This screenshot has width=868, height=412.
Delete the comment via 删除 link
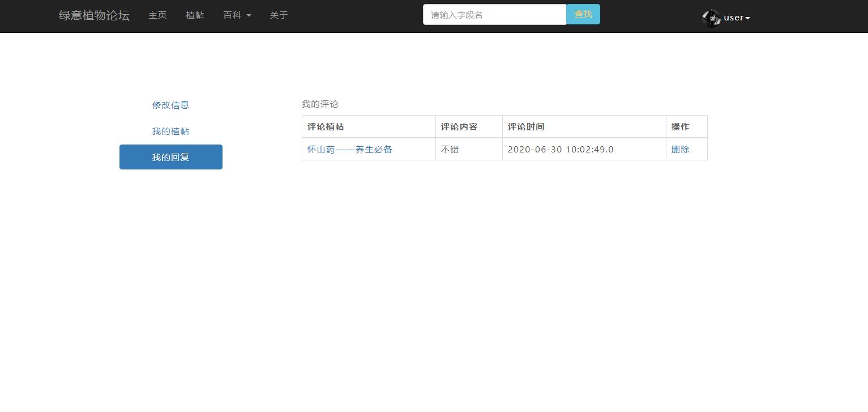(x=680, y=149)
